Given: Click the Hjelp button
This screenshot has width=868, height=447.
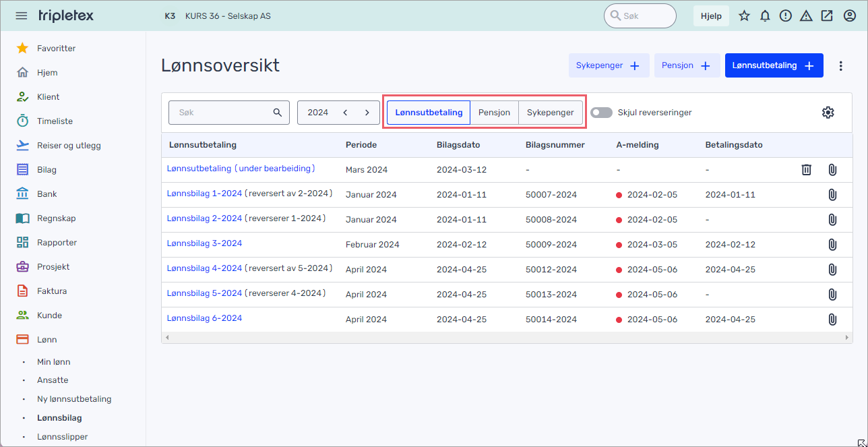Looking at the screenshot, I should point(711,16).
